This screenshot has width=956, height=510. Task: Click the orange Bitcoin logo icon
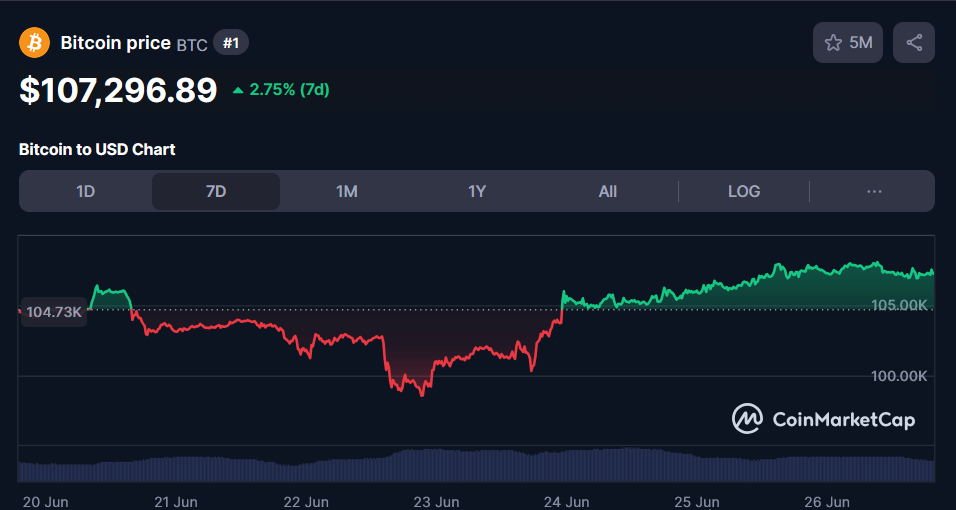tap(36, 43)
